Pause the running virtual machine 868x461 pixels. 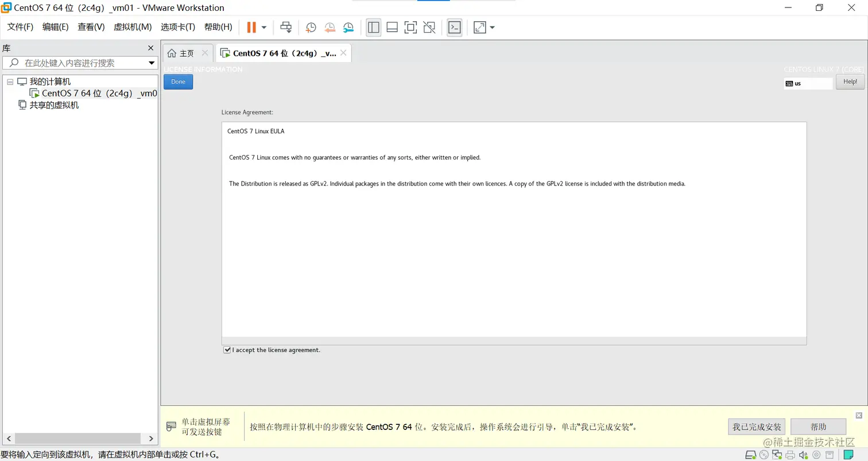251,27
